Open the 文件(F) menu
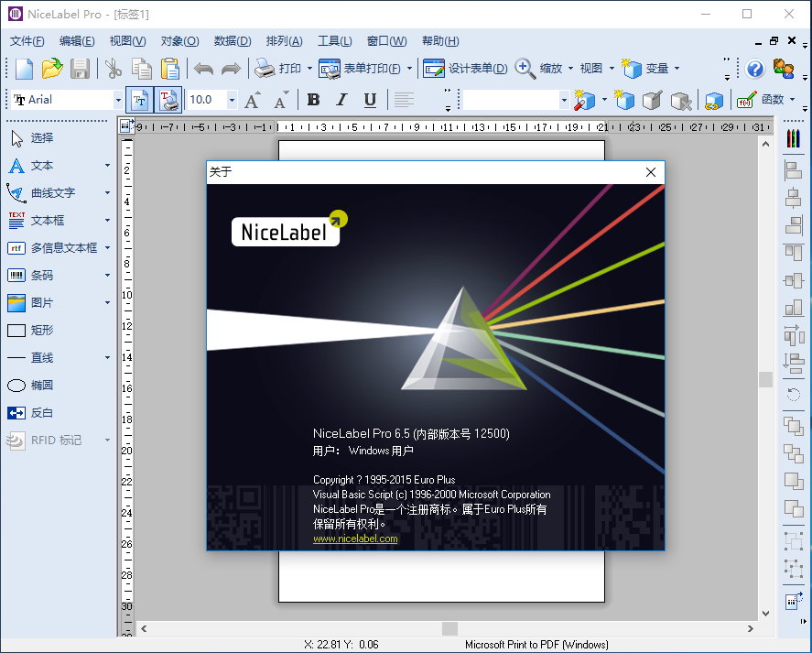 click(x=27, y=41)
